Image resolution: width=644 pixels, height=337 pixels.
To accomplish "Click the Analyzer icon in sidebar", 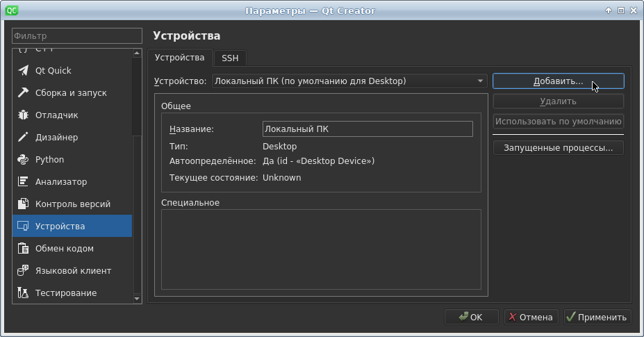I will [23, 182].
